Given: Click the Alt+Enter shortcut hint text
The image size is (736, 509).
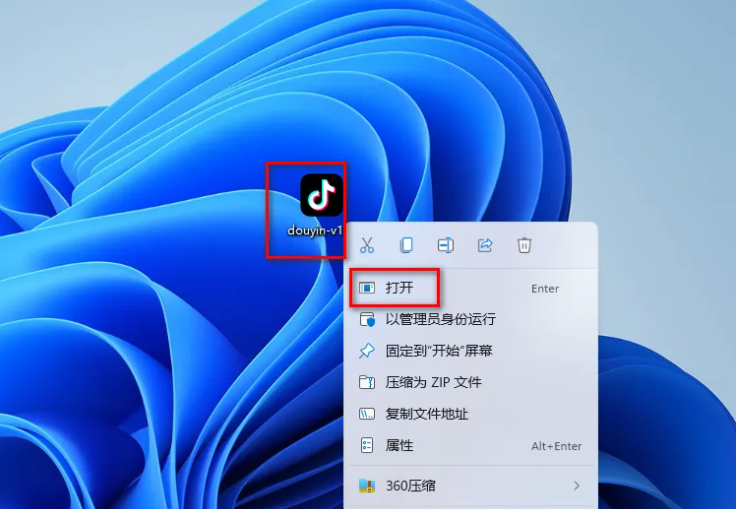Looking at the screenshot, I should pos(556,446).
